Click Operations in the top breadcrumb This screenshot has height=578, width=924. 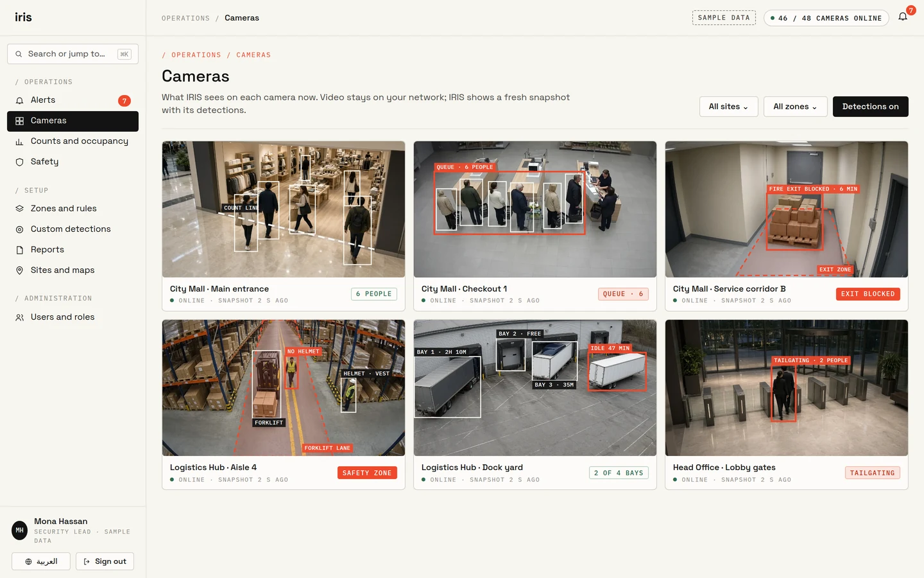pos(185,19)
